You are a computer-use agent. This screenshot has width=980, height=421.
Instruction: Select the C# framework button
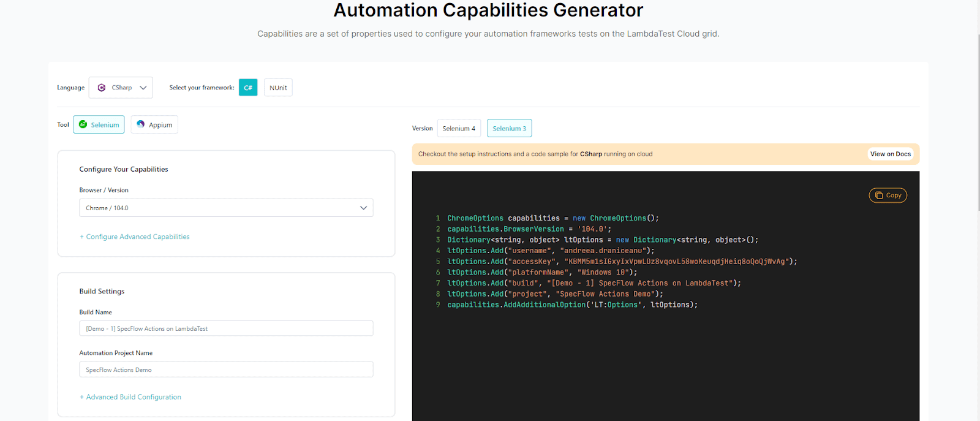248,88
